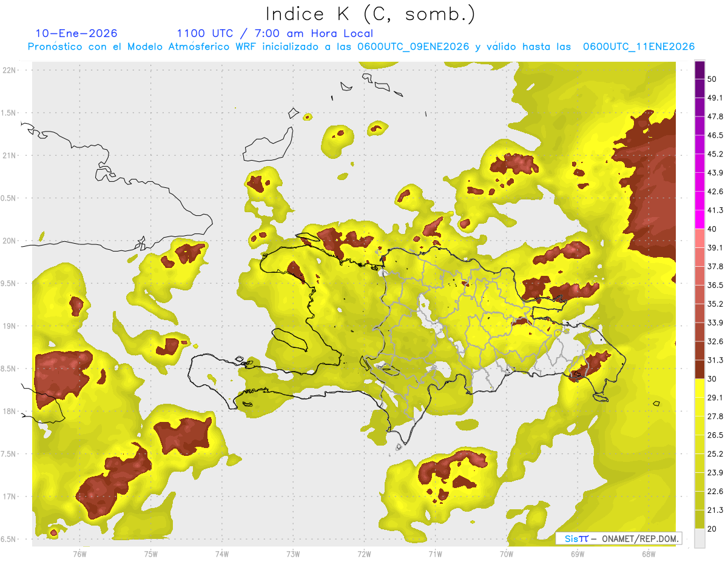728x562 pixels.
Task: Click the "37.8" colorbar value
Action: [715, 266]
